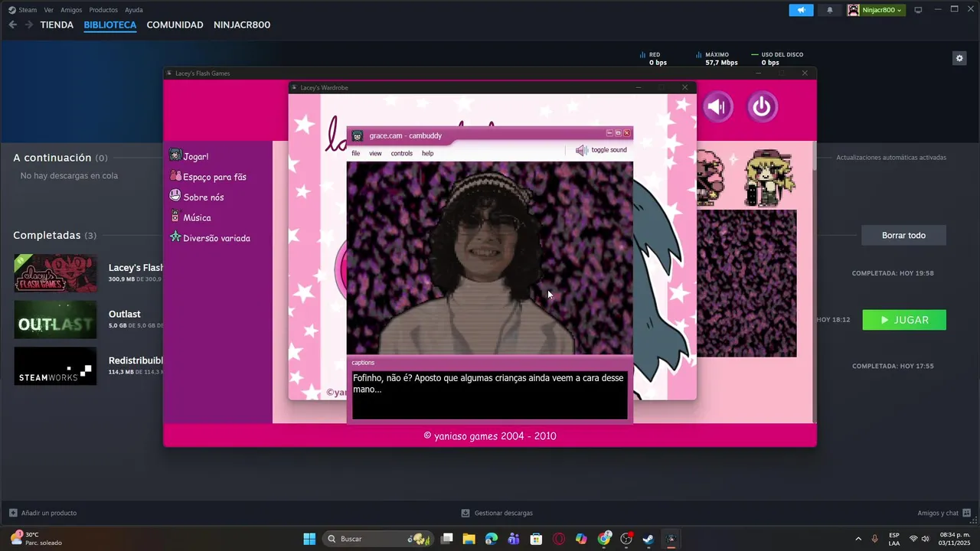Mute sound with the pink speaker button
980x551 pixels.
click(717, 106)
